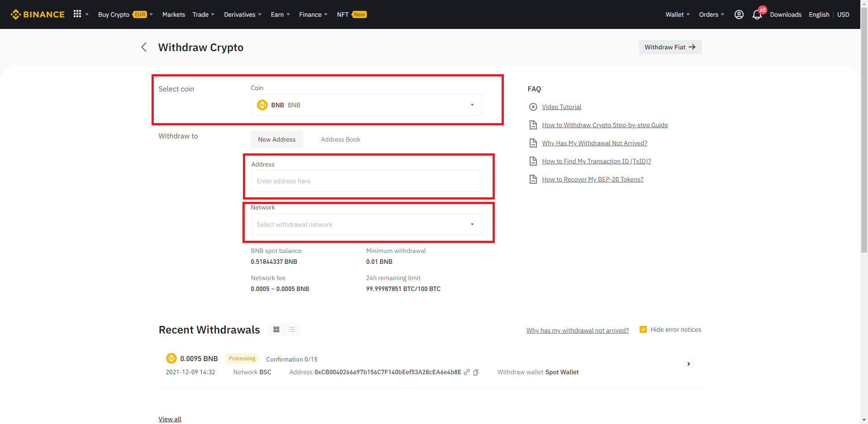Screen dimensions: 868x424
Task: Click document icon beside Recover BEP-20 Tokens
Action: coord(533,179)
